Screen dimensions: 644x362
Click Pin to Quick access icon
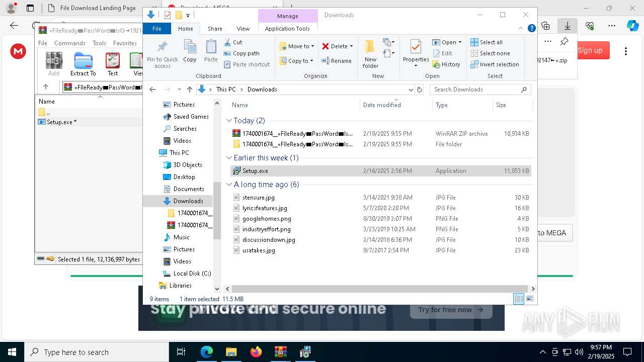[162, 54]
